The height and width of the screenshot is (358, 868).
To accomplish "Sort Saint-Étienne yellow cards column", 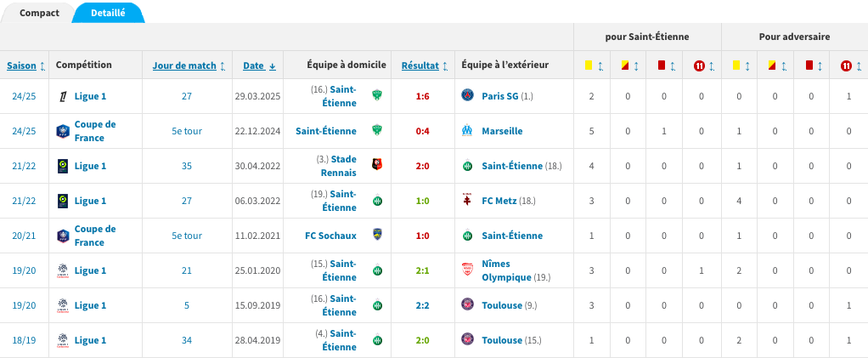I will 592,65.
